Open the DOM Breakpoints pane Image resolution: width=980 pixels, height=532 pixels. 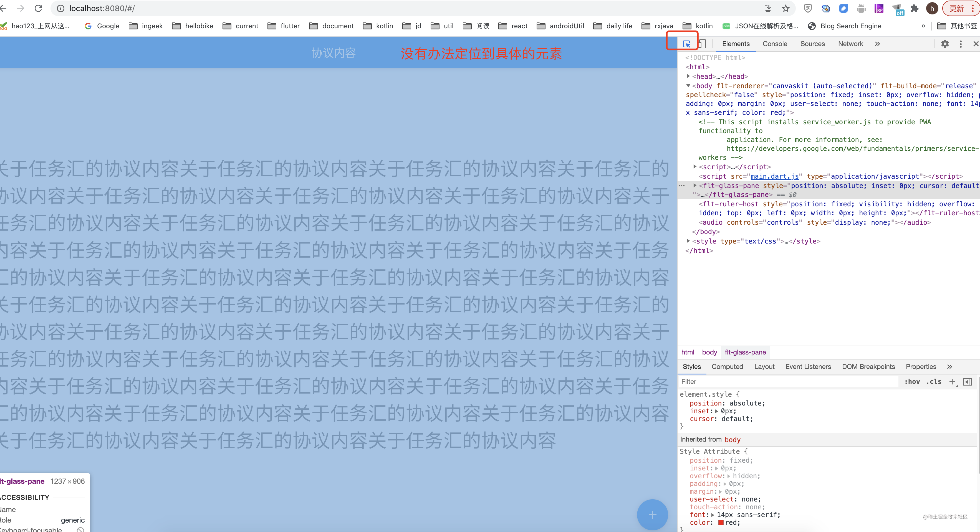coord(868,367)
